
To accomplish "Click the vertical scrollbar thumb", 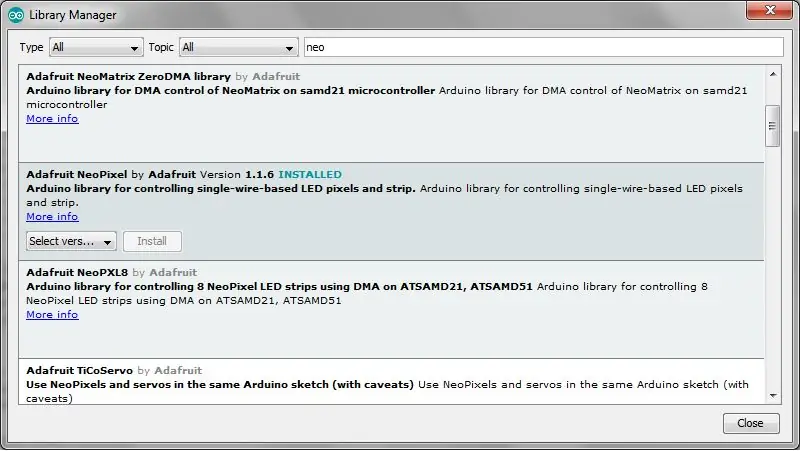I will pos(772,126).
